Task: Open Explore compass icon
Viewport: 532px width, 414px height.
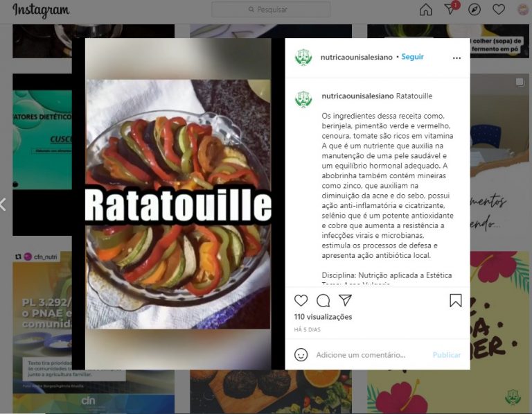Action: [475, 10]
